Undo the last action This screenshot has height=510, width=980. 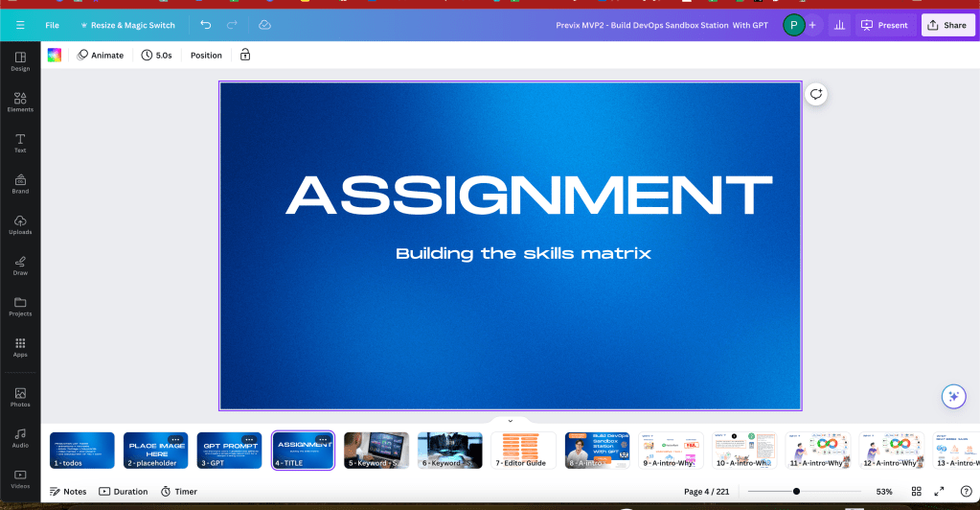[x=206, y=25]
